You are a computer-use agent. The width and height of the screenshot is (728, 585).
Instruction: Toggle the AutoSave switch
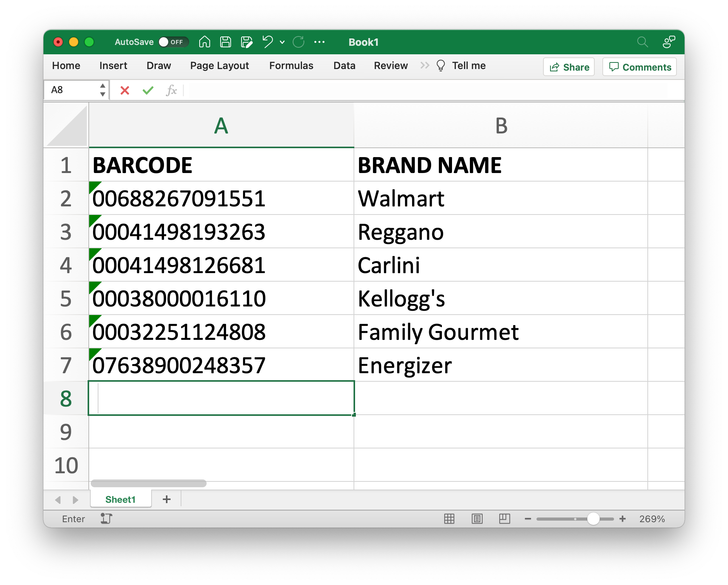coord(173,42)
